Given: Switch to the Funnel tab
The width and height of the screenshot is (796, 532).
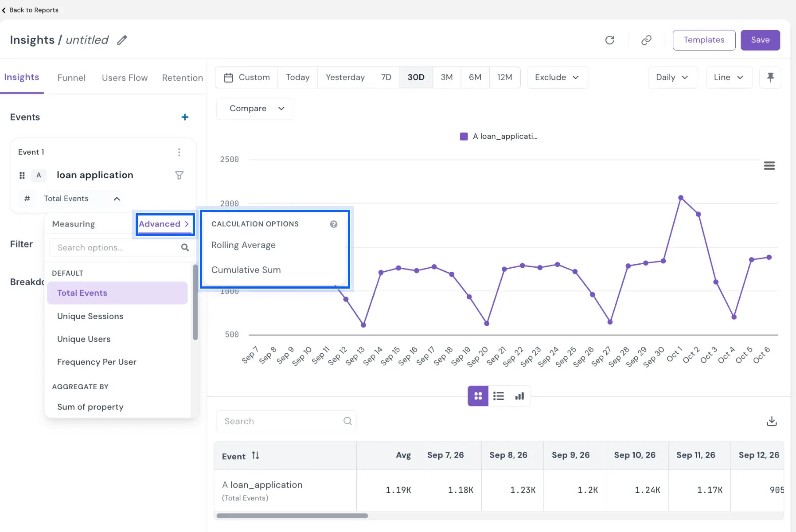Looking at the screenshot, I should [x=71, y=78].
